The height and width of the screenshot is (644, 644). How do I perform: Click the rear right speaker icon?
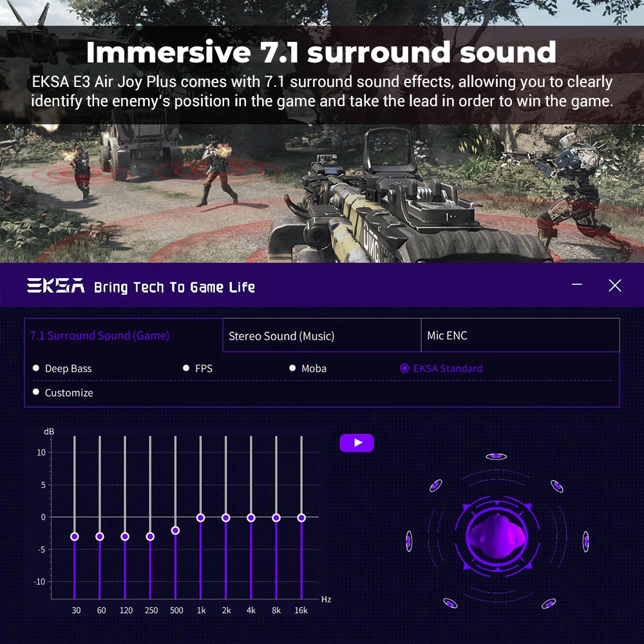(x=549, y=604)
